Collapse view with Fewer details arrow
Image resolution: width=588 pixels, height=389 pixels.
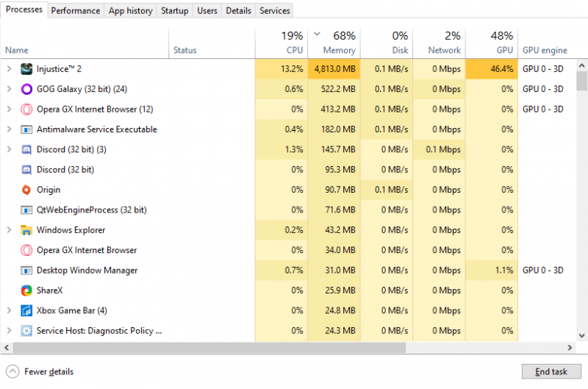coord(12,371)
